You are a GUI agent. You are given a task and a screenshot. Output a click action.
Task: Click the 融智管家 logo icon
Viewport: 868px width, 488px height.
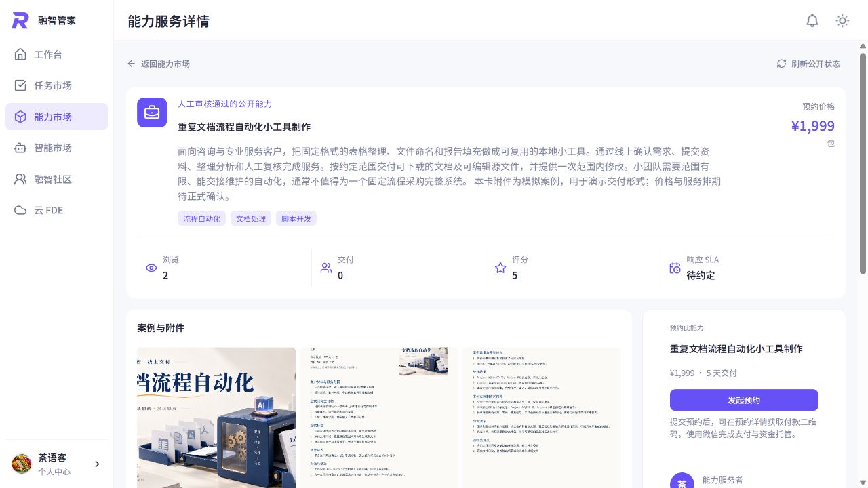coord(20,20)
